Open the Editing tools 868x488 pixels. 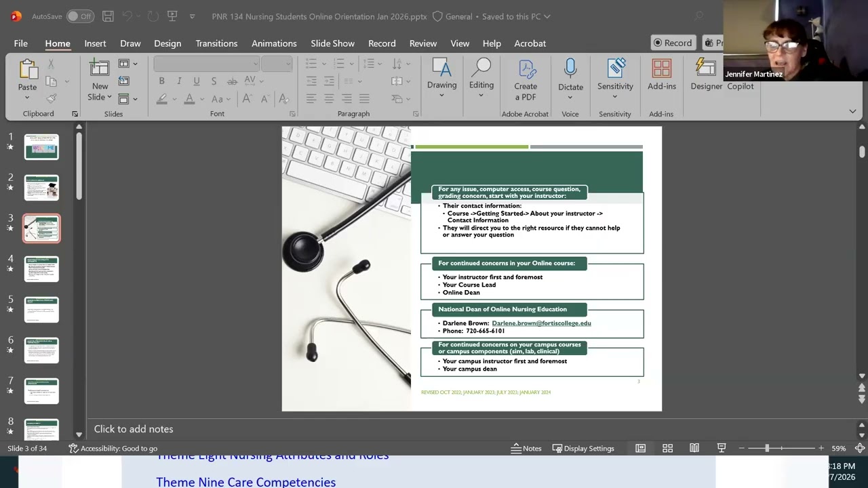click(x=481, y=78)
